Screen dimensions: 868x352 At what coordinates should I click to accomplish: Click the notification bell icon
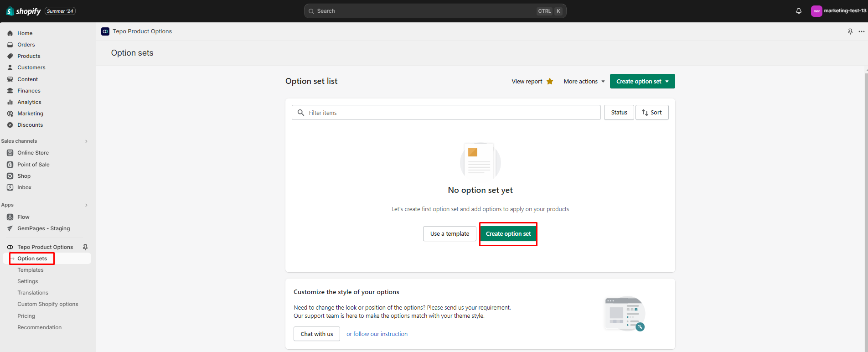(798, 11)
